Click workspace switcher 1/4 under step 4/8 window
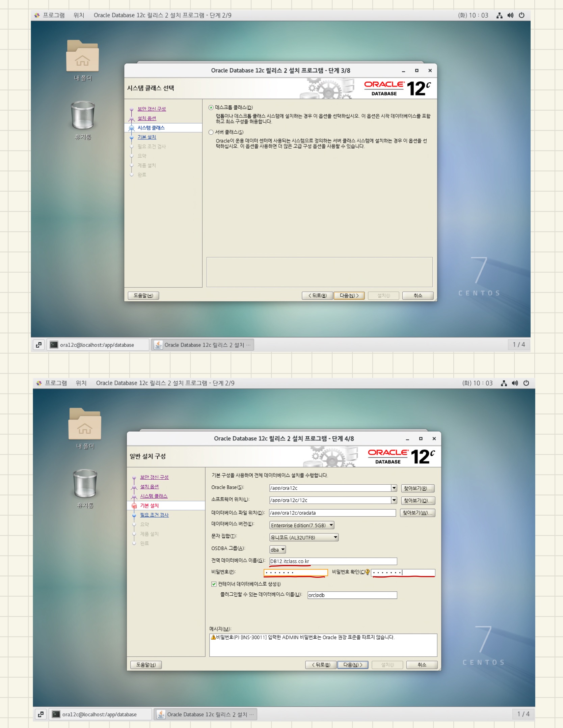 pyautogui.click(x=523, y=714)
